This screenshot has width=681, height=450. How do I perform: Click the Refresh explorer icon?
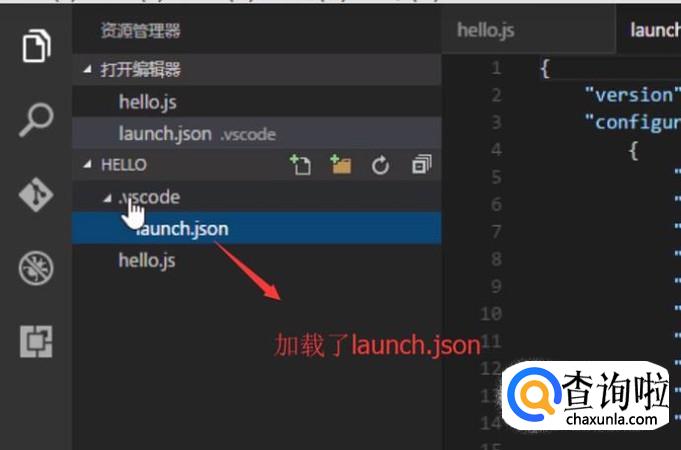pyautogui.click(x=380, y=165)
